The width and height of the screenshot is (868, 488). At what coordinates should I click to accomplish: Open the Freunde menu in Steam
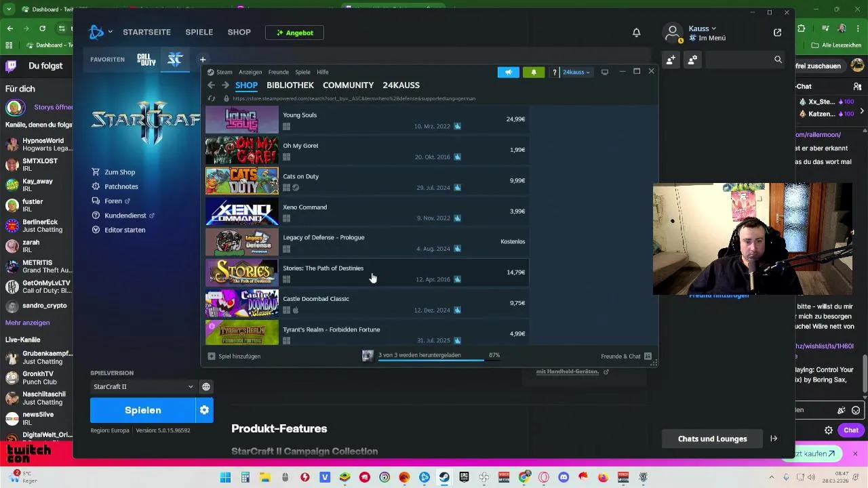click(278, 72)
